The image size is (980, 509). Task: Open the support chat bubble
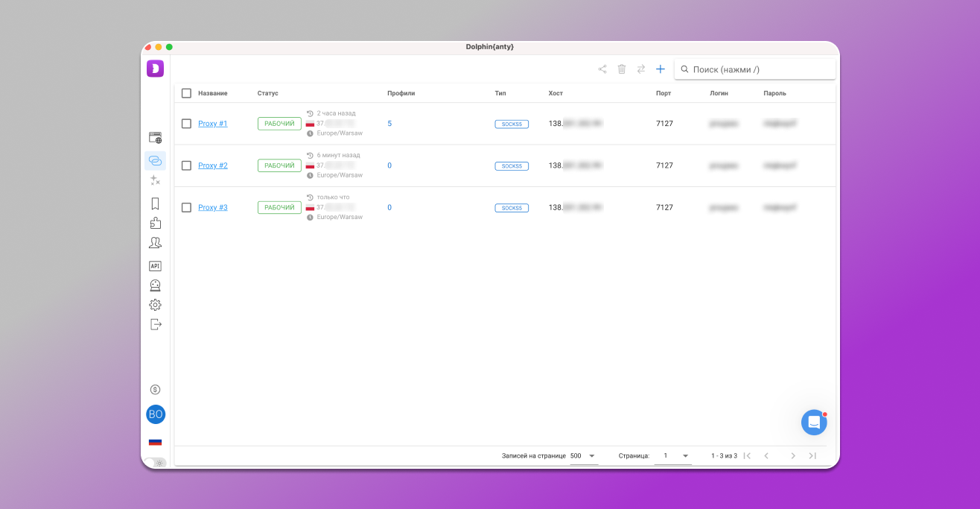(x=814, y=423)
